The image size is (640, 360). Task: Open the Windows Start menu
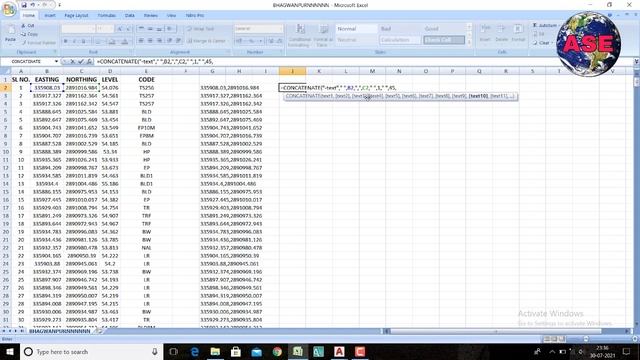coord(10,351)
